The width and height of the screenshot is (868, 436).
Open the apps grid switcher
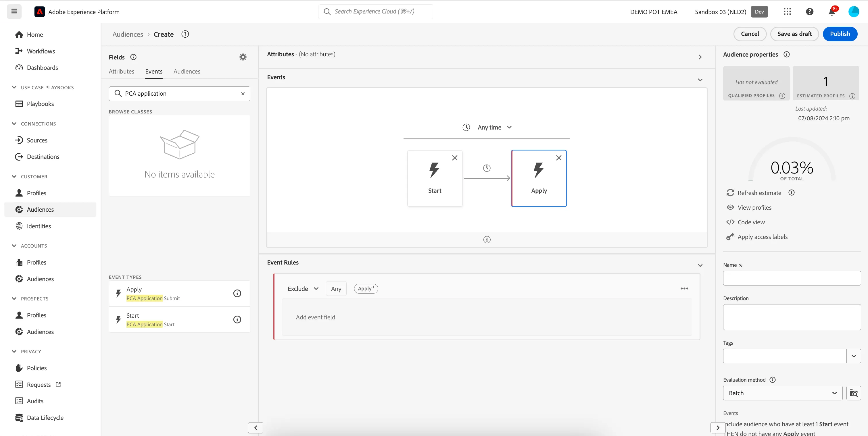click(x=787, y=12)
